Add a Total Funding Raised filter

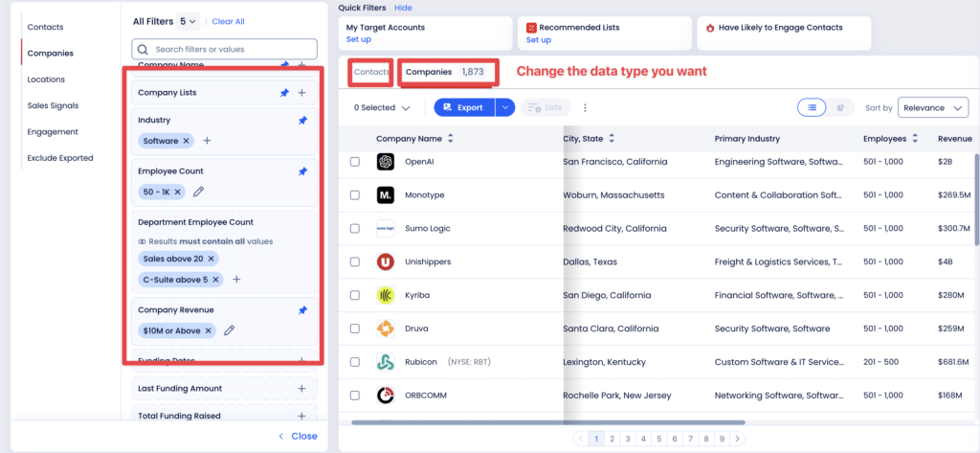click(x=301, y=416)
